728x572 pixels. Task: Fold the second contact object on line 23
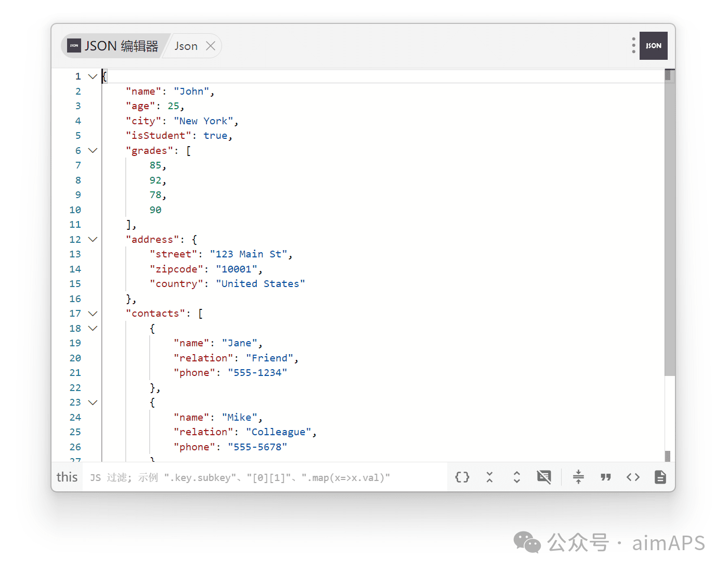point(93,402)
